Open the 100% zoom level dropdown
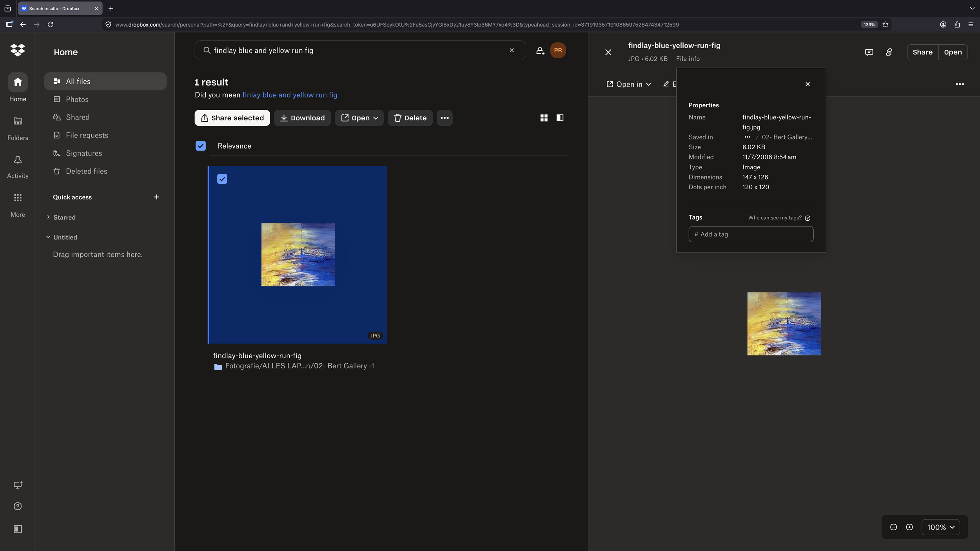 (x=940, y=527)
